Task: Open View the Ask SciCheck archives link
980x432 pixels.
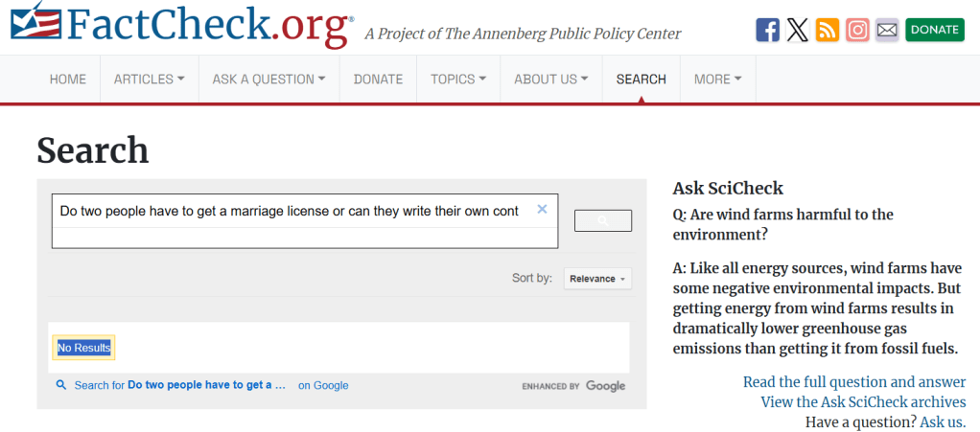Action: point(863,402)
